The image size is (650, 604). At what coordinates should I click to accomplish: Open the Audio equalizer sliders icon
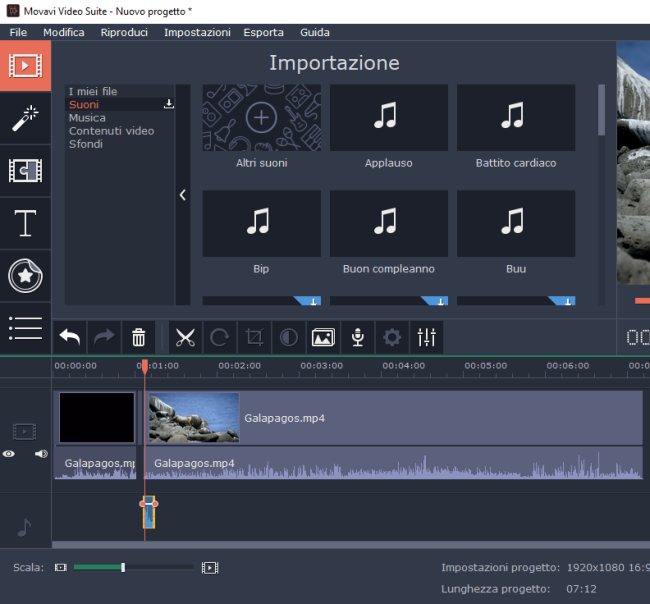point(427,337)
